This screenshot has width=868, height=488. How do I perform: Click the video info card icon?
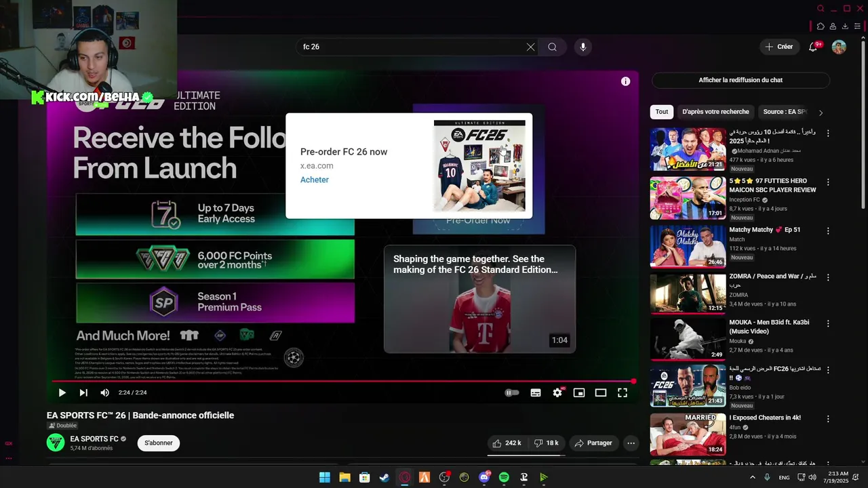[x=625, y=81]
